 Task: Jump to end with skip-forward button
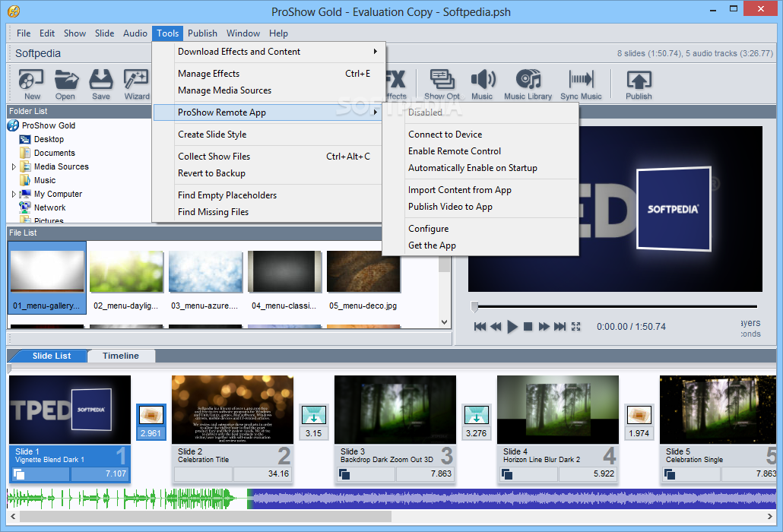pyautogui.click(x=560, y=326)
